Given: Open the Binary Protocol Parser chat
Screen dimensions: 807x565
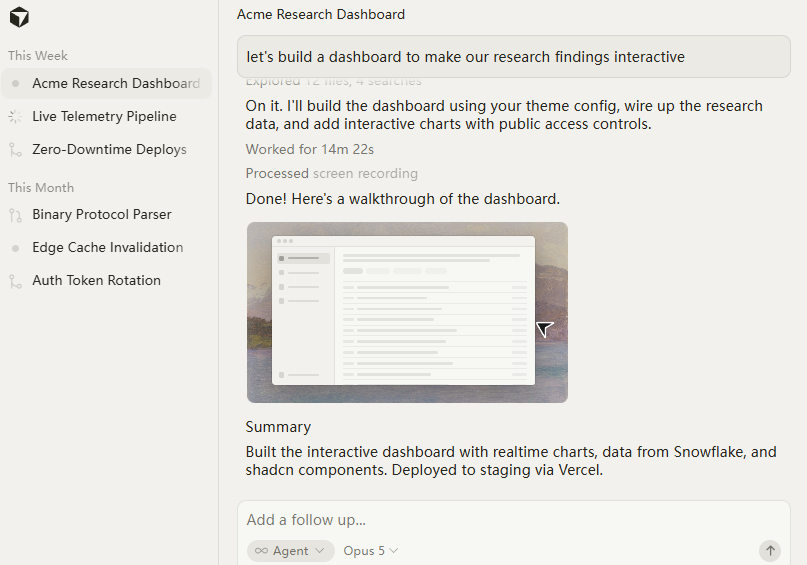Looking at the screenshot, I should point(107,214).
